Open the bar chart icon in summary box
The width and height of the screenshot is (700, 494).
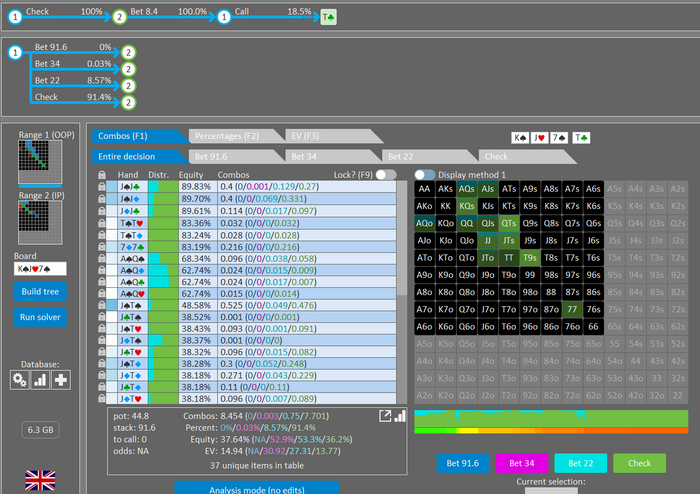pos(400,416)
